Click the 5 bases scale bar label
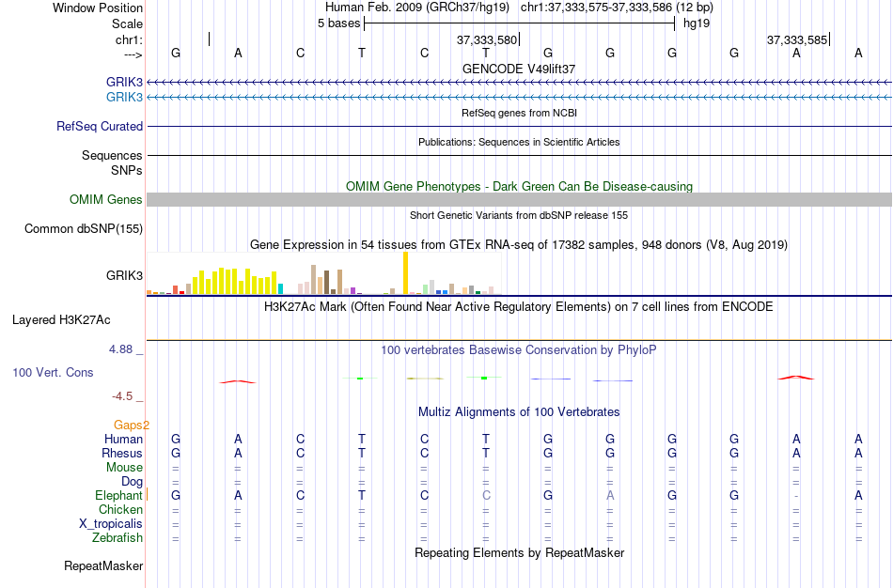Screen dimensions: 893x588 click(338, 23)
